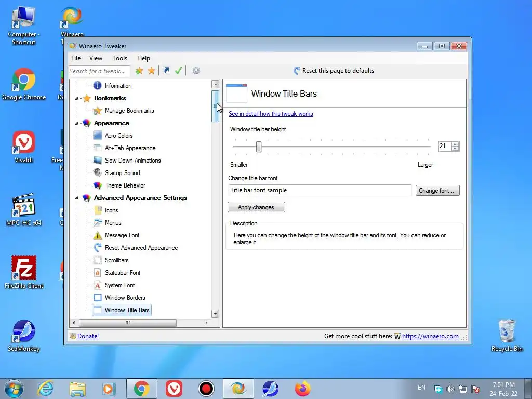The width and height of the screenshot is (532, 399).
Task: Open Firefox from the taskbar
Action: (x=302, y=389)
